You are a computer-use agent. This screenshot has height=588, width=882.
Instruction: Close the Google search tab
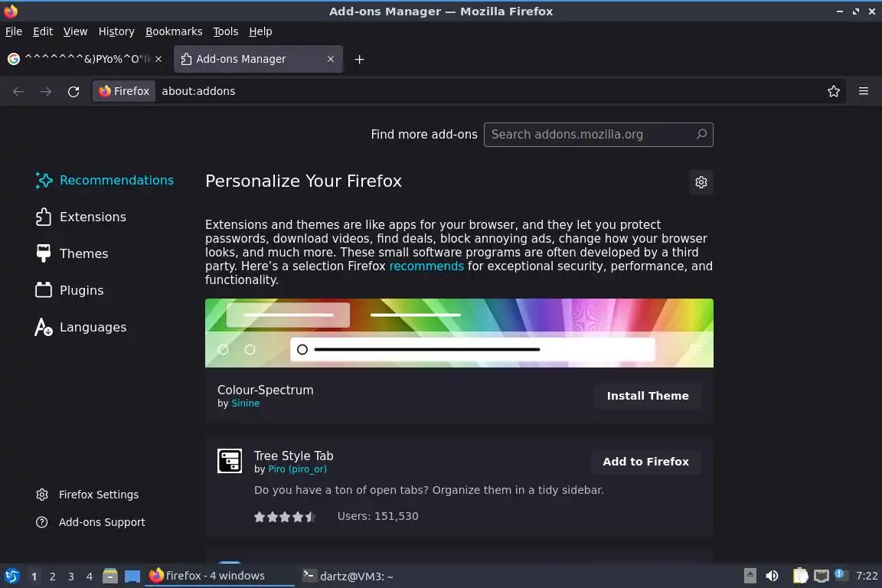pyautogui.click(x=158, y=59)
